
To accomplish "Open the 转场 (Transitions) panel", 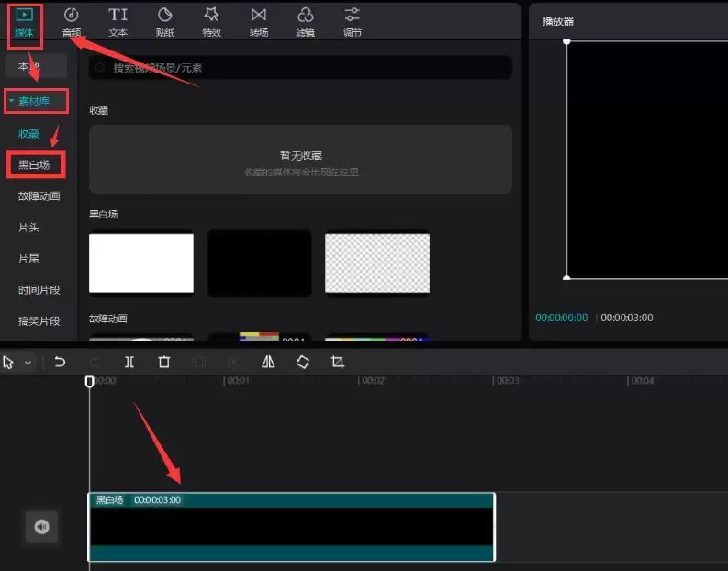I will coord(259,22).
